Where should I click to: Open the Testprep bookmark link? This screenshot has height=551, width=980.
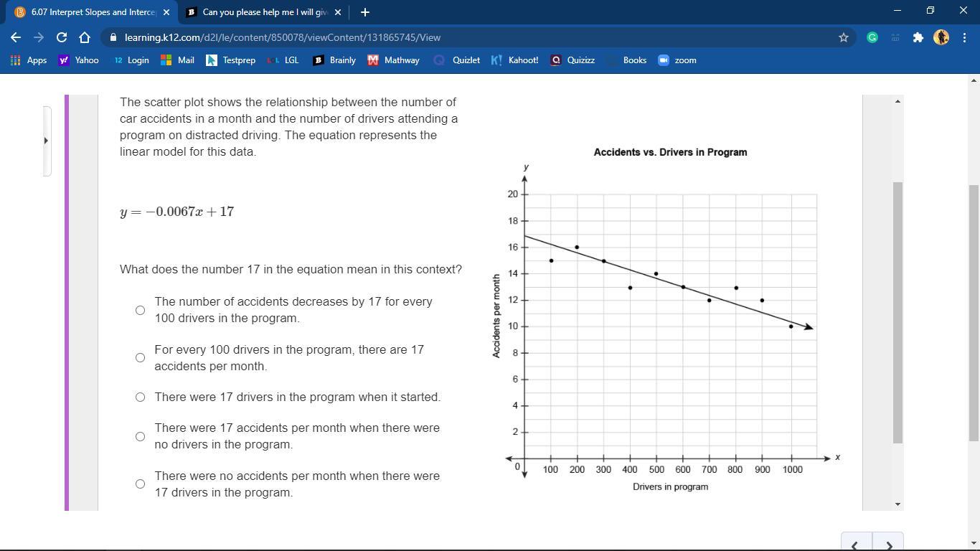pos(237,60)
